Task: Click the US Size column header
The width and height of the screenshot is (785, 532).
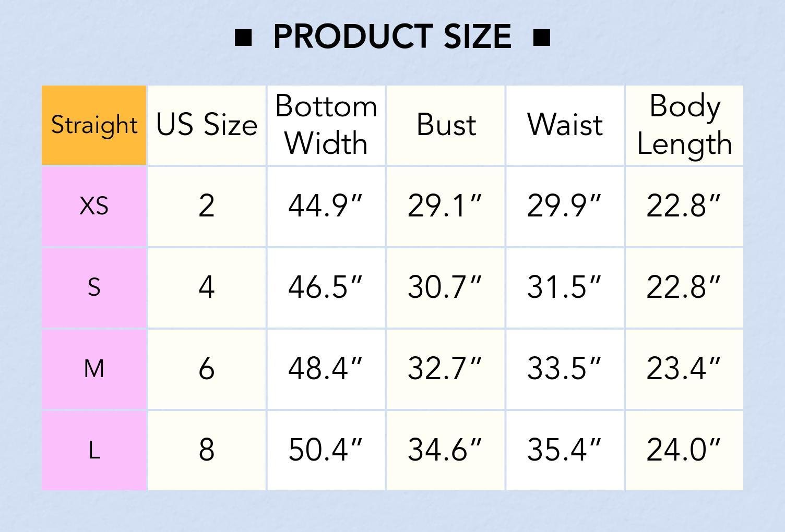Action: coord(207,125)
